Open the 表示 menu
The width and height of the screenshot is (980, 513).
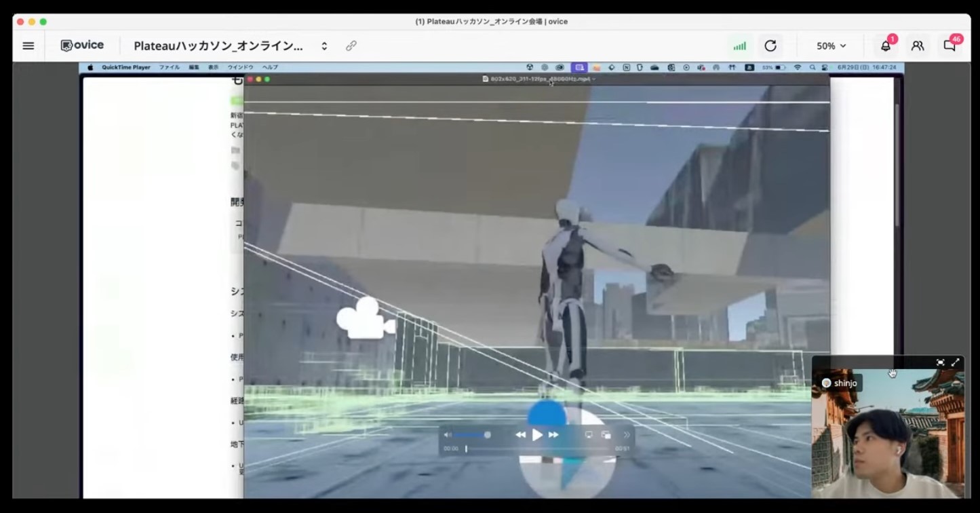(213, 67)
